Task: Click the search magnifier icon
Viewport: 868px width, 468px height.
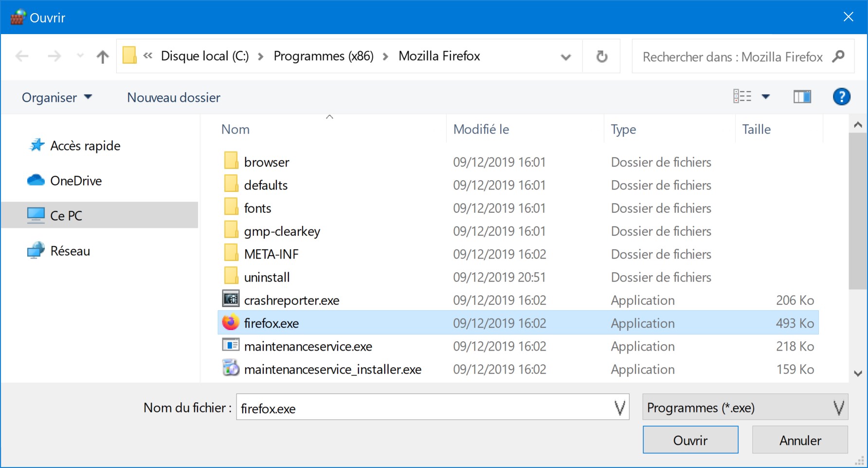Action: 838,56
